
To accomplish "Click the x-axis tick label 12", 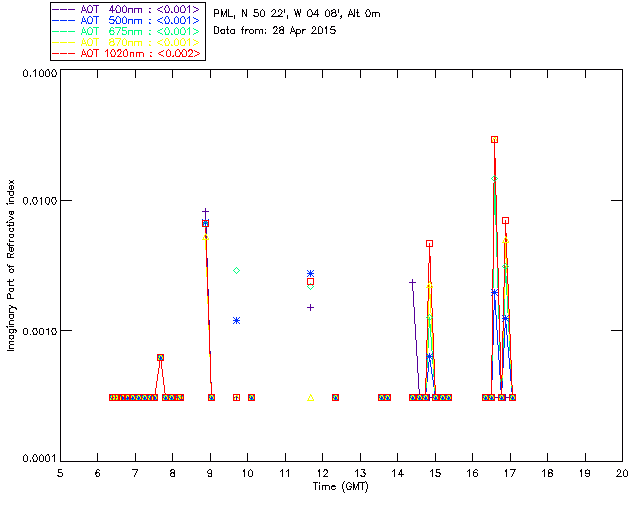I will [322, 473].
